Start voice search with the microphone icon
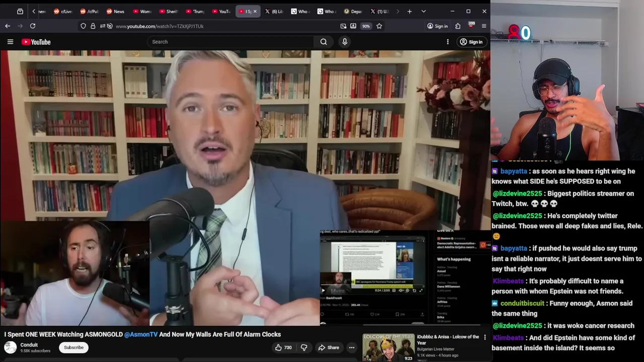The image size is (644, 362). click(345, 42)
